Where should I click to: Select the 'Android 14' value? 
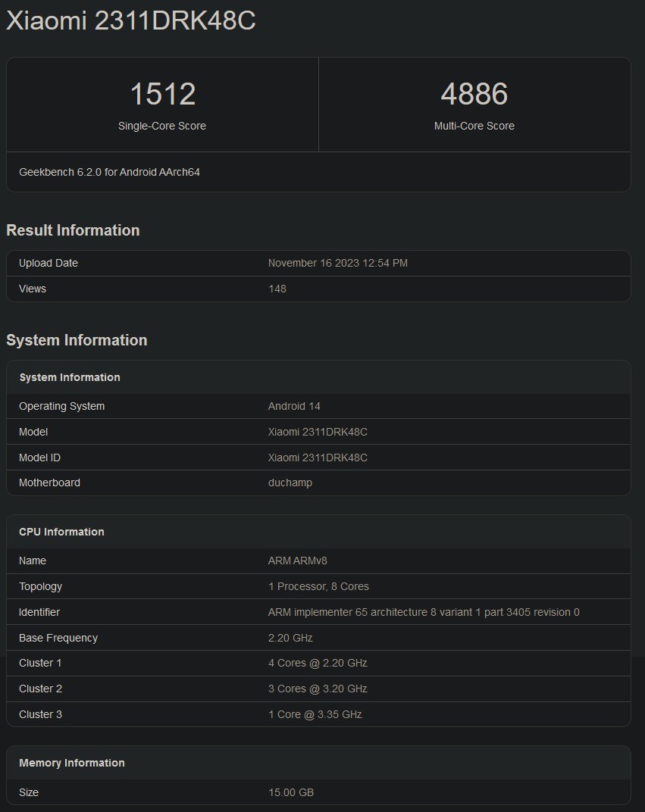click(294, 406)
